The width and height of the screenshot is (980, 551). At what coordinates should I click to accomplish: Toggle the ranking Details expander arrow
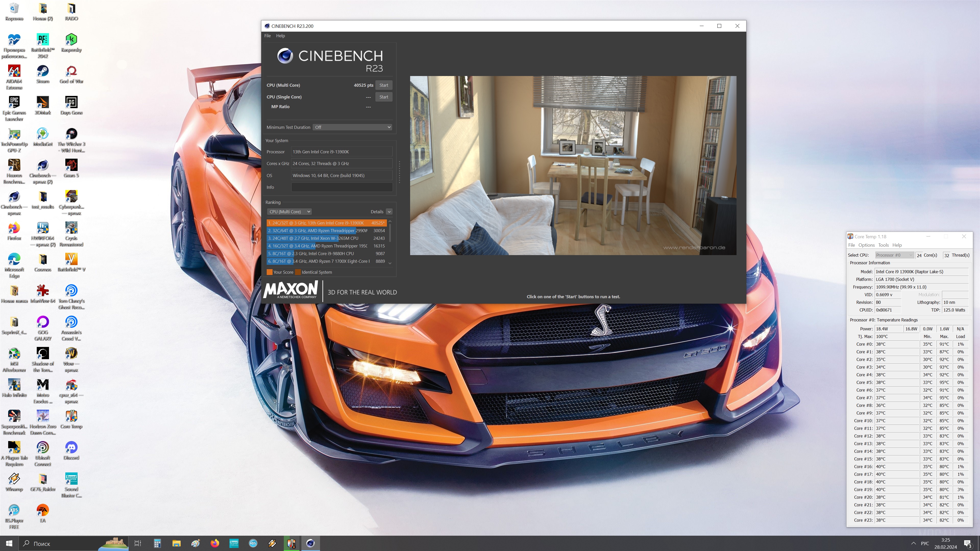[x=389, y=211]
